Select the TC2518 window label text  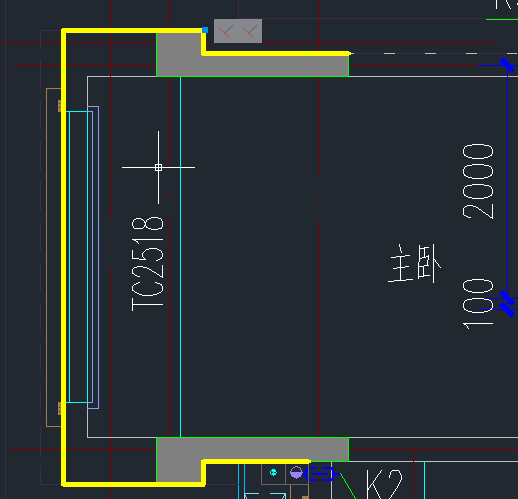(x=148, y=264)
